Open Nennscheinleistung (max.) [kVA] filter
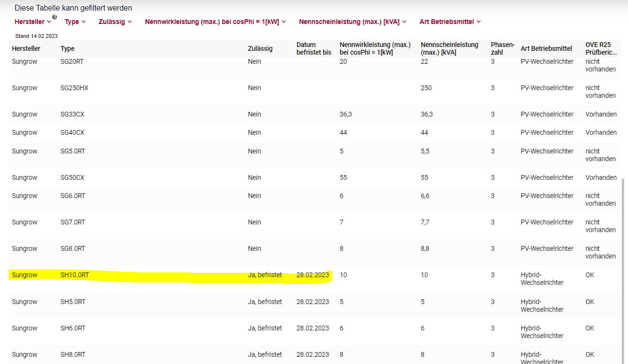 click(352, 22)
